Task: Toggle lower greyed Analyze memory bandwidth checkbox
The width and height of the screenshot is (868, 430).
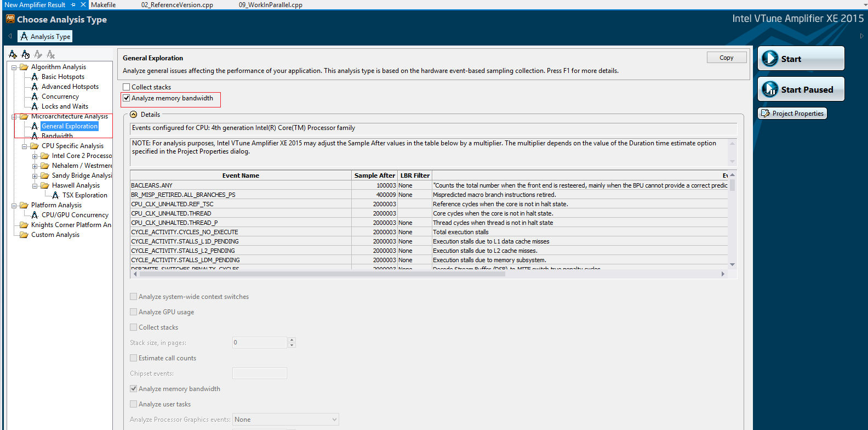Action: 134,389
